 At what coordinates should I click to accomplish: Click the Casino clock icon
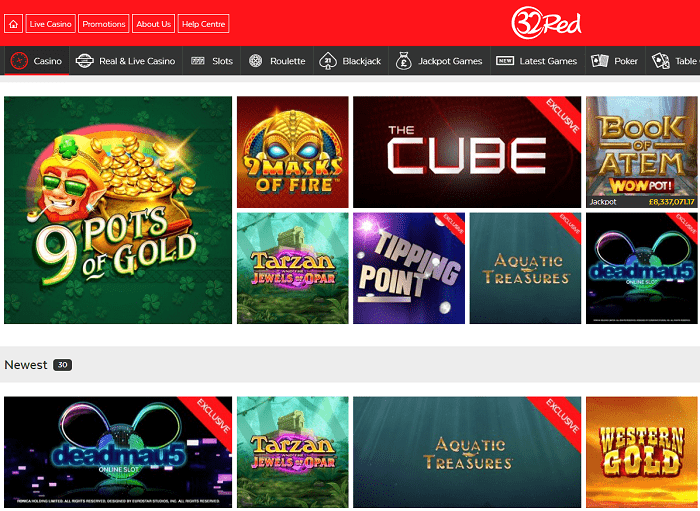pyautogui.click(x=19, y=61)
